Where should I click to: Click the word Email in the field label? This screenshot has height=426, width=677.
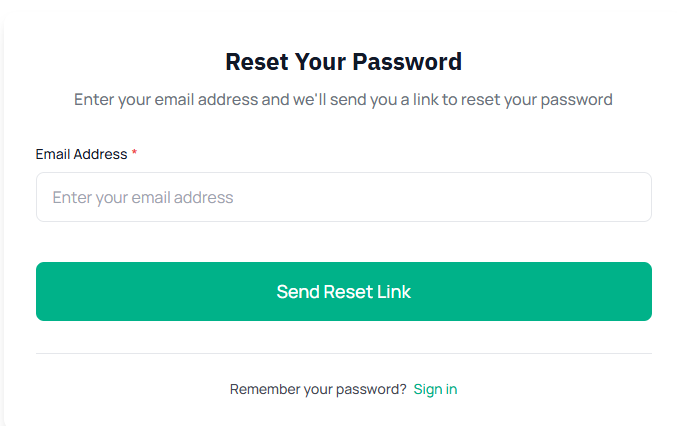[x=53, y=154]
